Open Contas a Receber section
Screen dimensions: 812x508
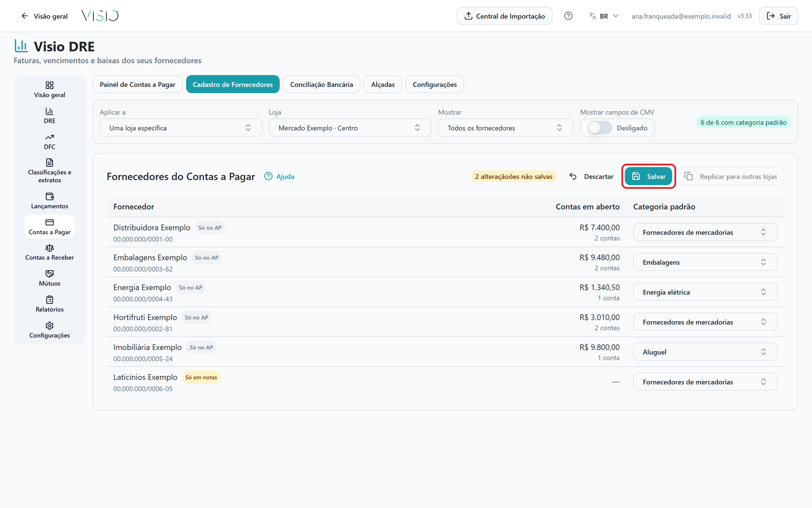50,252
